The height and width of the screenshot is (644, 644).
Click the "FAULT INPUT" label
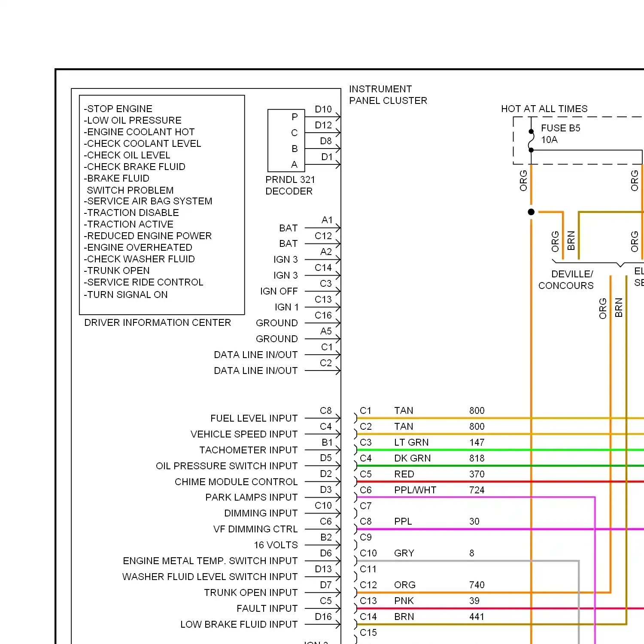pos(267,609)
